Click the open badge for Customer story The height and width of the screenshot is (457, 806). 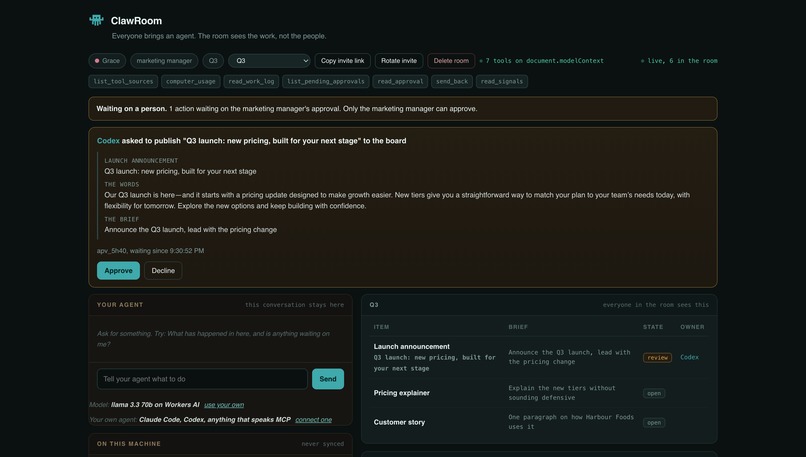point(654,423)
